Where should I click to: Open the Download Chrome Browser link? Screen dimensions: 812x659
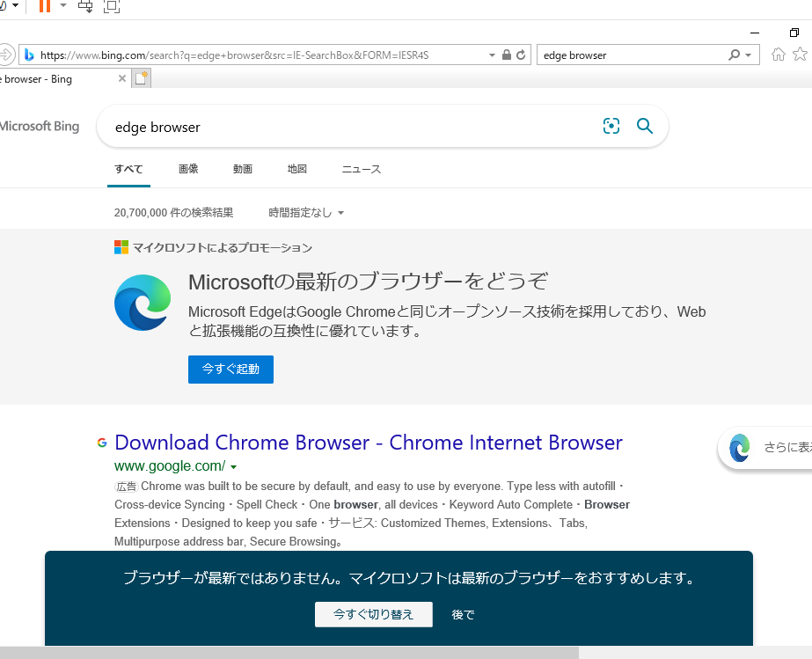pos(368,442)
